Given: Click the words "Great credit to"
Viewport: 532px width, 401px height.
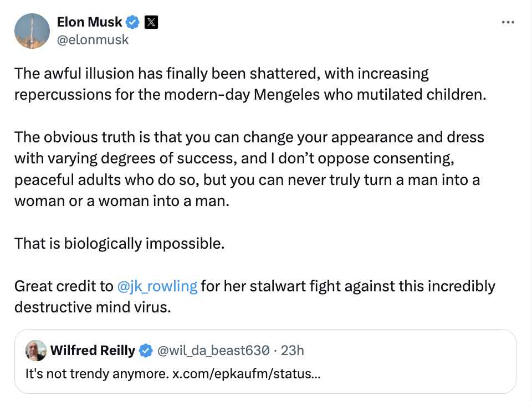Looking at the screenshot, I should [64, 286].
